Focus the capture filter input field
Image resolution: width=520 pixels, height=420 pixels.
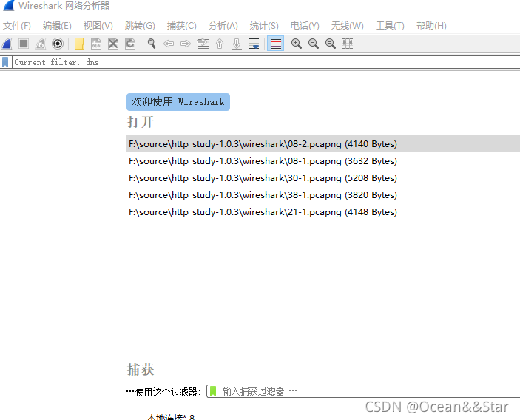click(370, 391)
